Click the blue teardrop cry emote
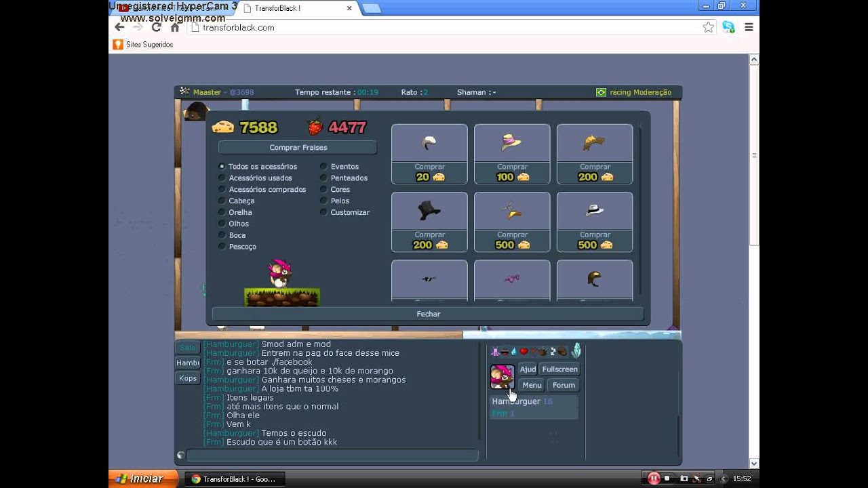 tap(514, 351)
